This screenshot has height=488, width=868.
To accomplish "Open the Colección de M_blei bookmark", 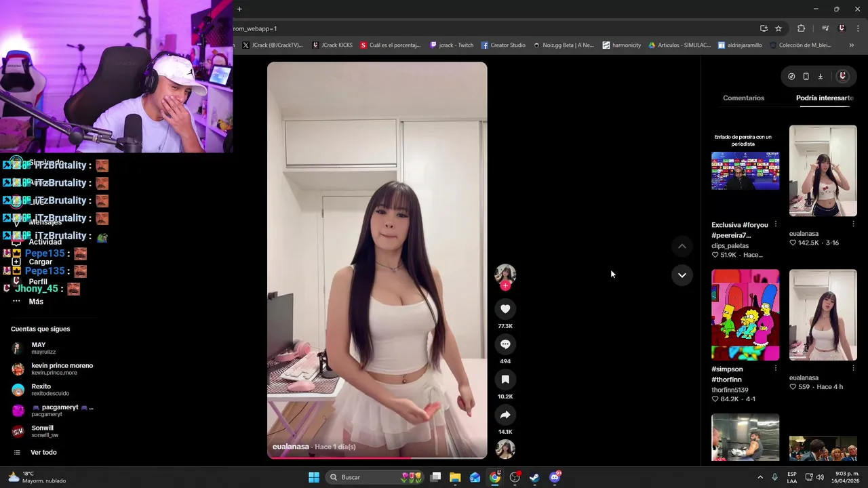I will [x=802, y=45].
